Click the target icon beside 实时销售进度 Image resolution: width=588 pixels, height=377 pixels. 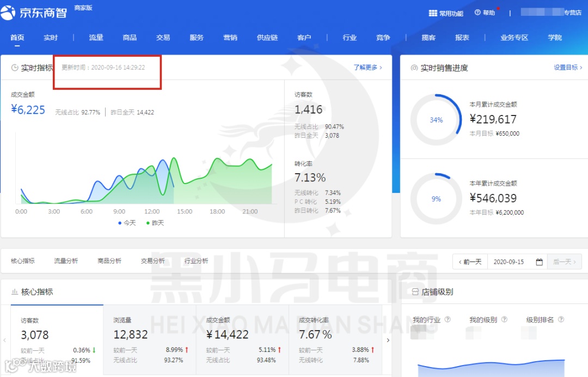[414, 68]
